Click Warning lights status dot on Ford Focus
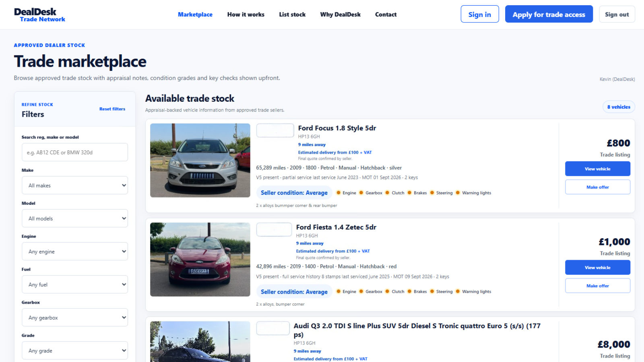Viewport: 644px width, 362px height. [458, 193]
